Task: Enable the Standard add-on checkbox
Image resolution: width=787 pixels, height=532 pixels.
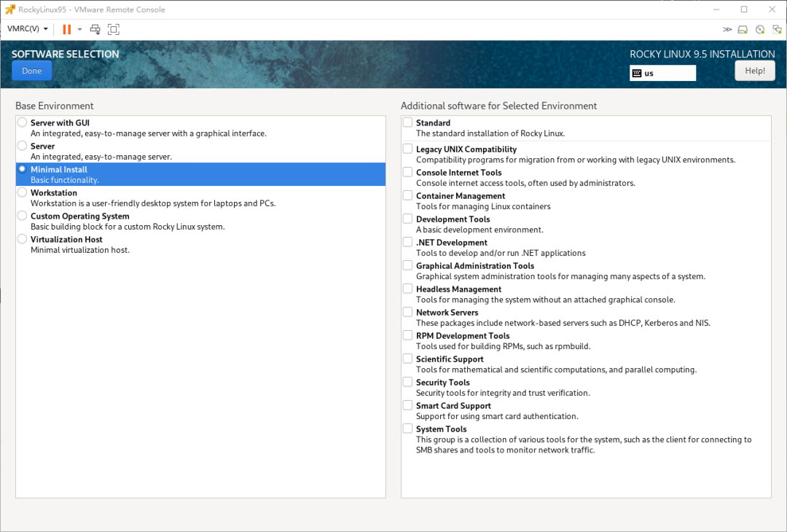Action: tap(407, 122)
